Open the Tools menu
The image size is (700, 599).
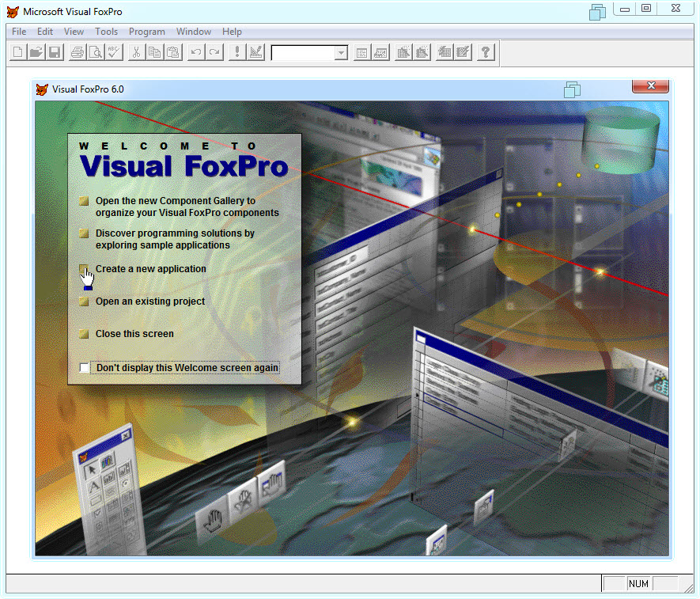(106, 32)
